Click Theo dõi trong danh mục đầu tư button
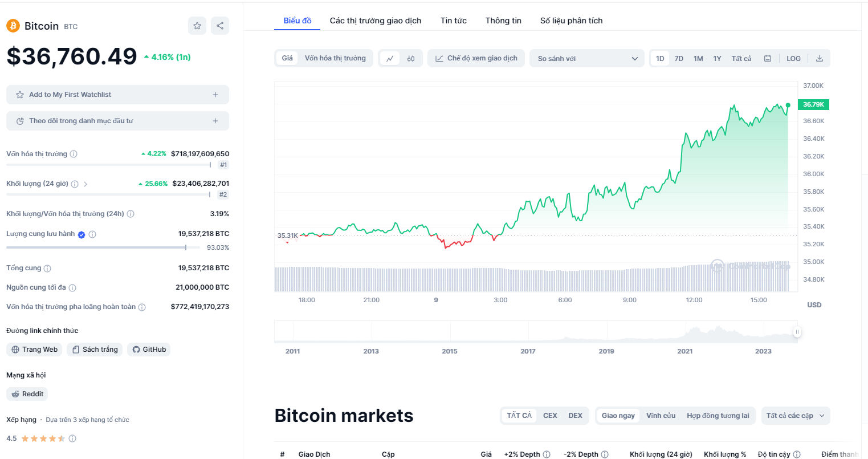This screenshot has width=868, height=459. coord(117,121)
